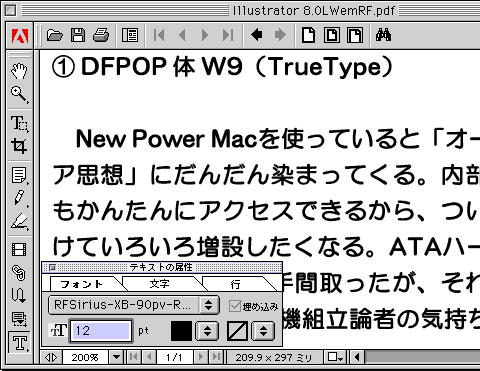
Task: Expand the fill color popup arrows
Action: click(207, 331)
